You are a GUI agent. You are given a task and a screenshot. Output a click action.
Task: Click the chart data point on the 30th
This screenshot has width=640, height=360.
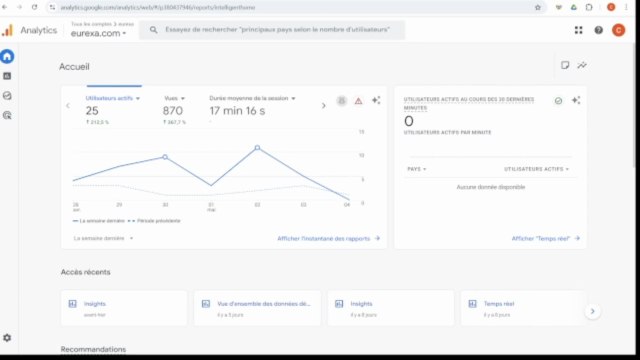165,157
